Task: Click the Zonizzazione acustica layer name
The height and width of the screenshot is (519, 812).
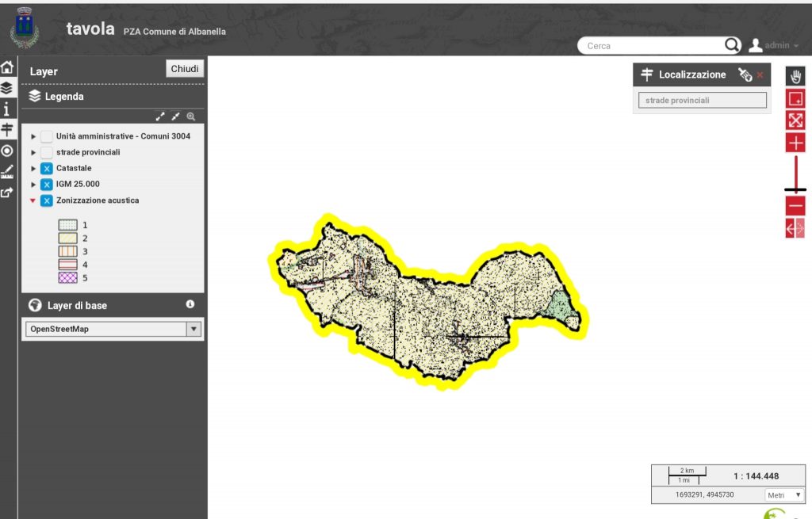Action: pos(98,200)
